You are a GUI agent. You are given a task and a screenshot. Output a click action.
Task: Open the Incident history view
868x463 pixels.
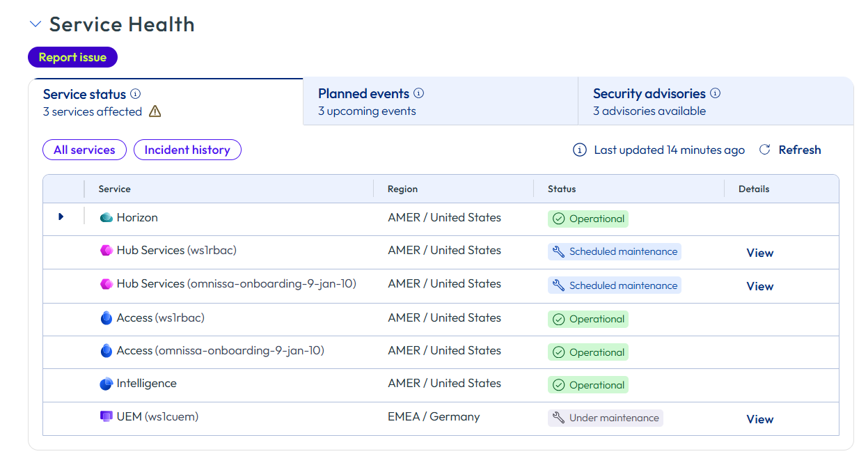(x=187, y=150)
